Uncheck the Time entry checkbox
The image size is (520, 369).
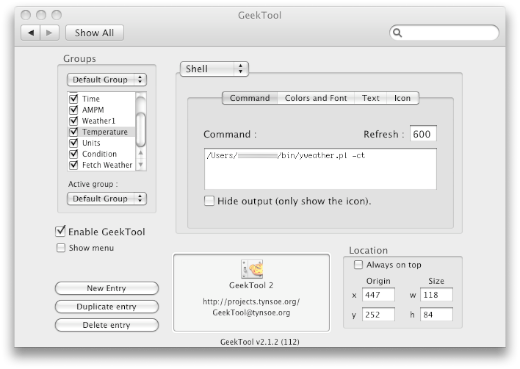tap(73, 99)
